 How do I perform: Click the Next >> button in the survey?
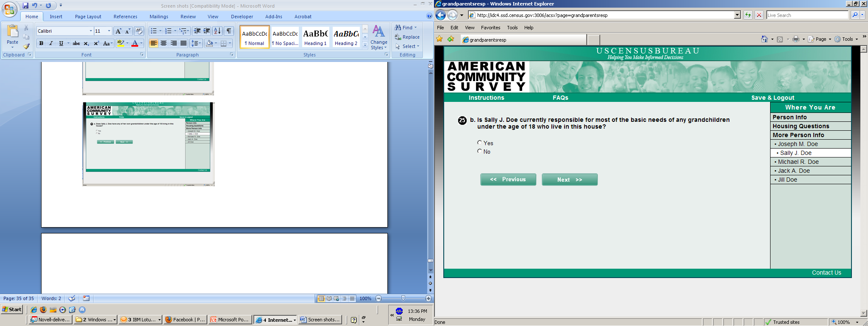pos(570,180)
